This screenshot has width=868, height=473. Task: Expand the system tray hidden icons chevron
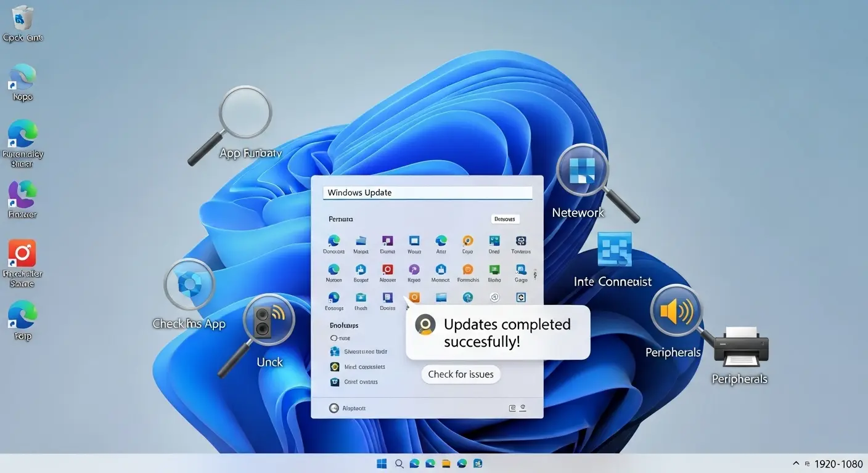795,464
